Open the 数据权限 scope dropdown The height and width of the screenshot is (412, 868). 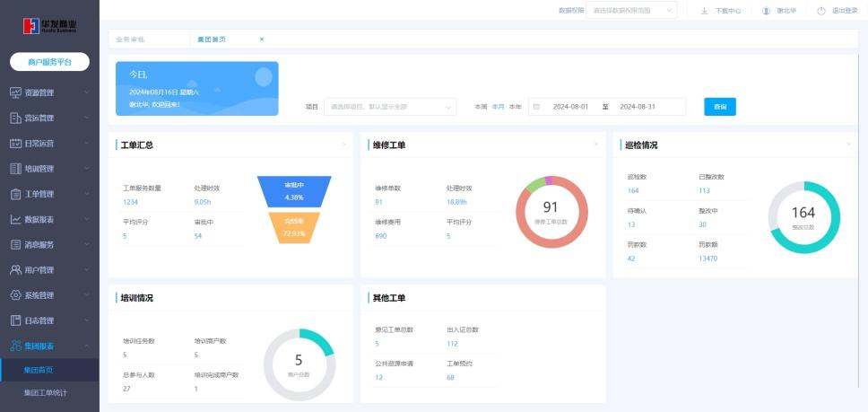click(632, 11)
